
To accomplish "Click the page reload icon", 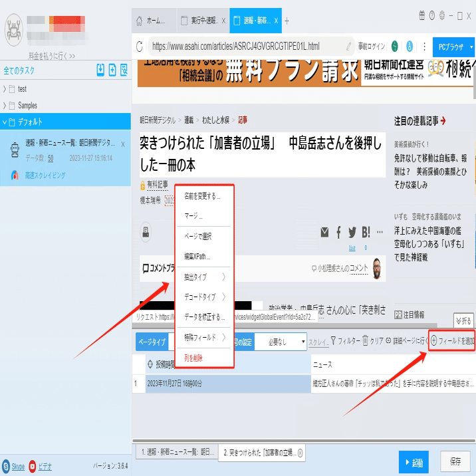I will point(140,47).
